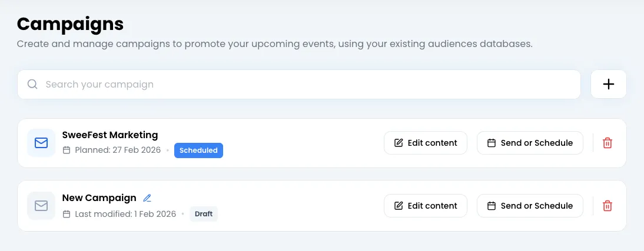Click the magnifier icon in the search bar
644x251 pixels.
click(x=32, y=84)
